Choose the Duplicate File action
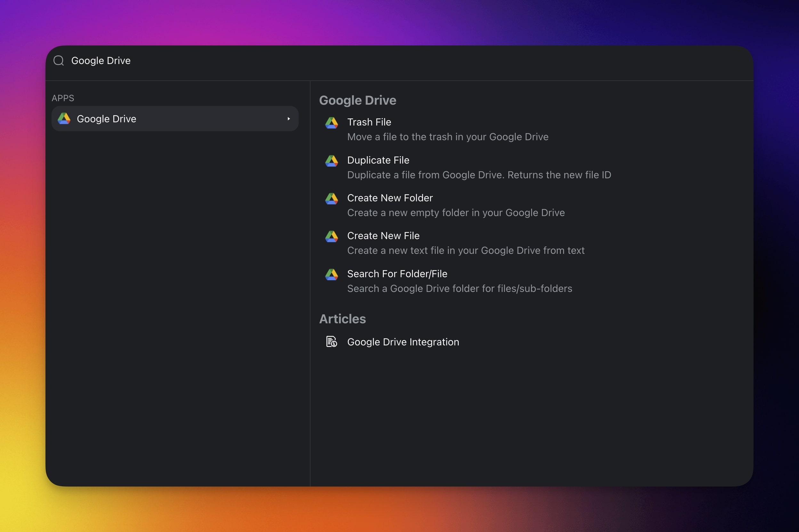 pyautogui.click(x=378, y=160)
